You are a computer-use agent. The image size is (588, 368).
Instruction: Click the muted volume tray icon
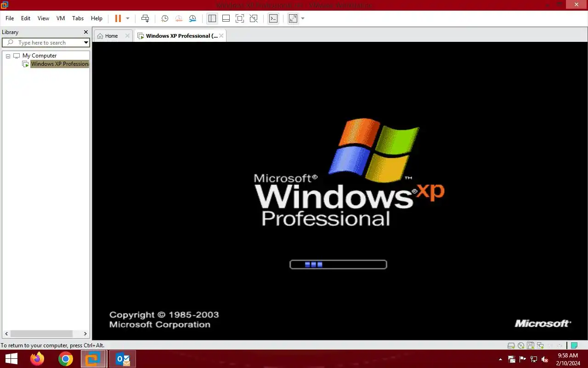[x=545, y=359]
